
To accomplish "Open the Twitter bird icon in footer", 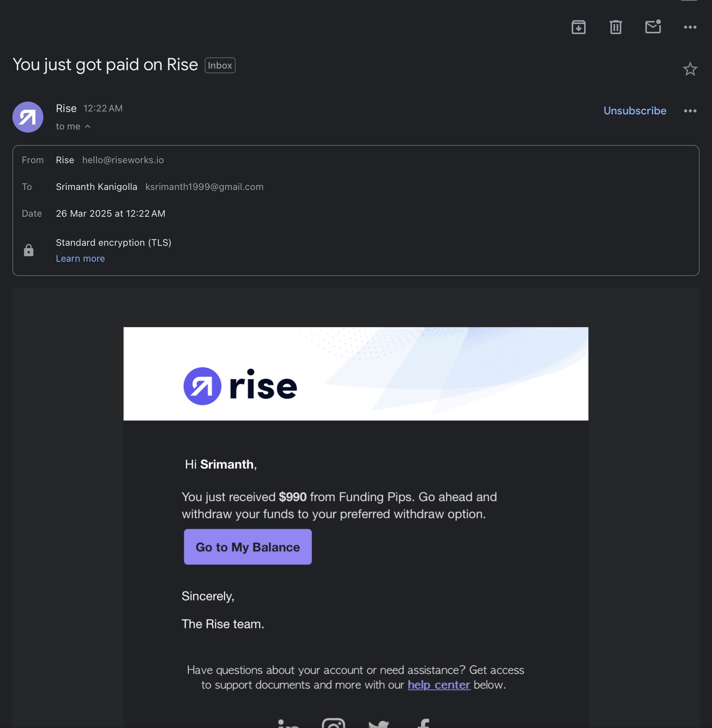I will (379, 724).
